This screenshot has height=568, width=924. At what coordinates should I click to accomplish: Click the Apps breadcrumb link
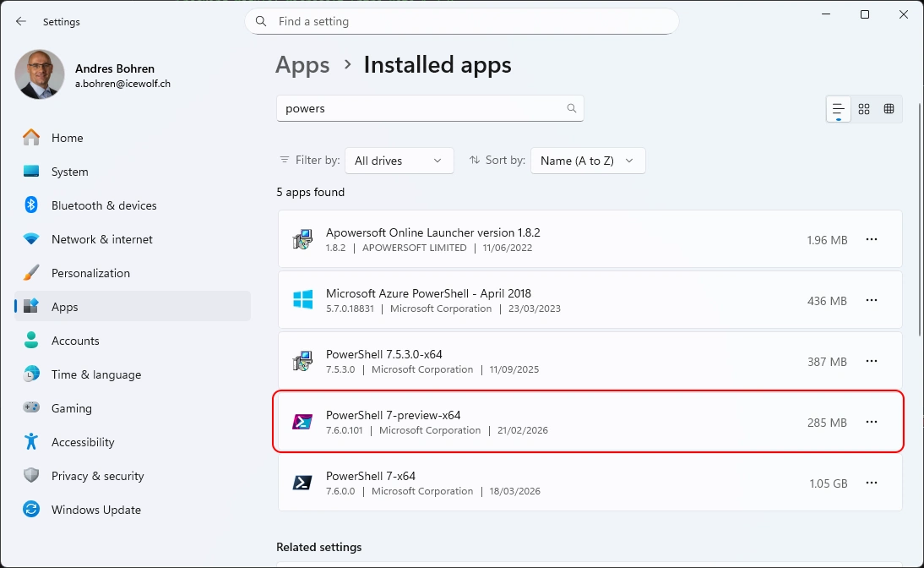tap(302, 65)
